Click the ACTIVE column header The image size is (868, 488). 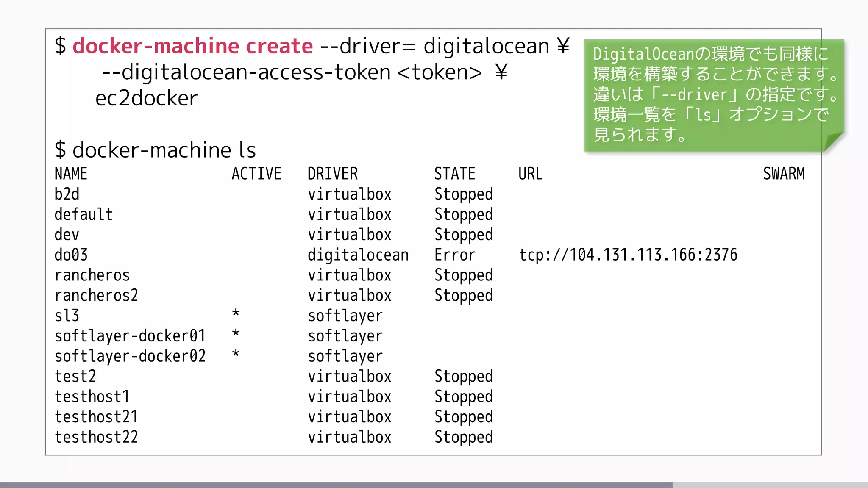coord(256,174)
